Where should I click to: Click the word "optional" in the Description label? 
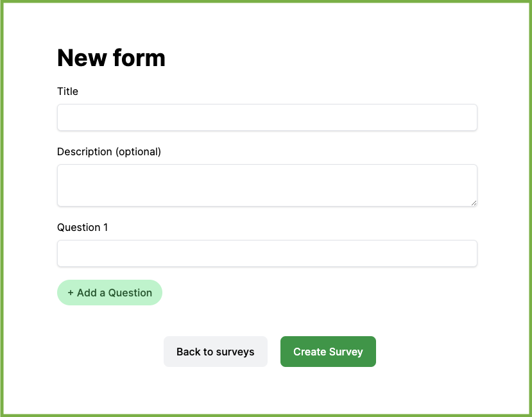(138, 152)
